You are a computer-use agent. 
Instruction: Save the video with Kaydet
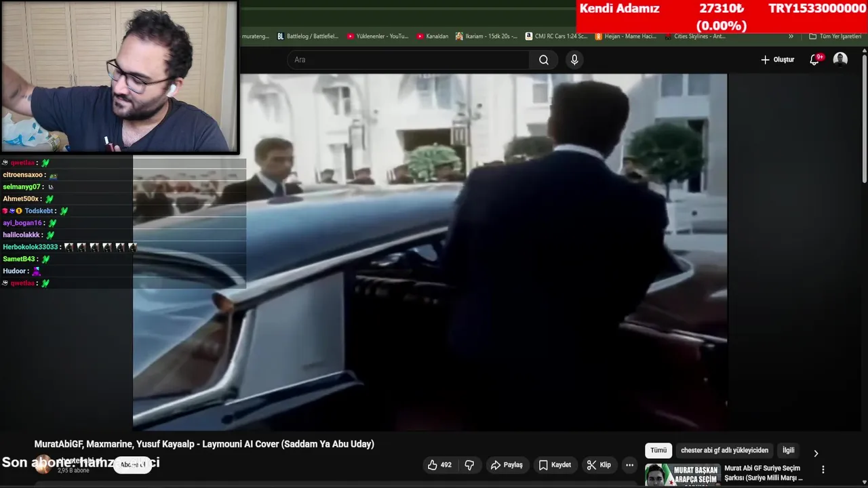(555, 465)
